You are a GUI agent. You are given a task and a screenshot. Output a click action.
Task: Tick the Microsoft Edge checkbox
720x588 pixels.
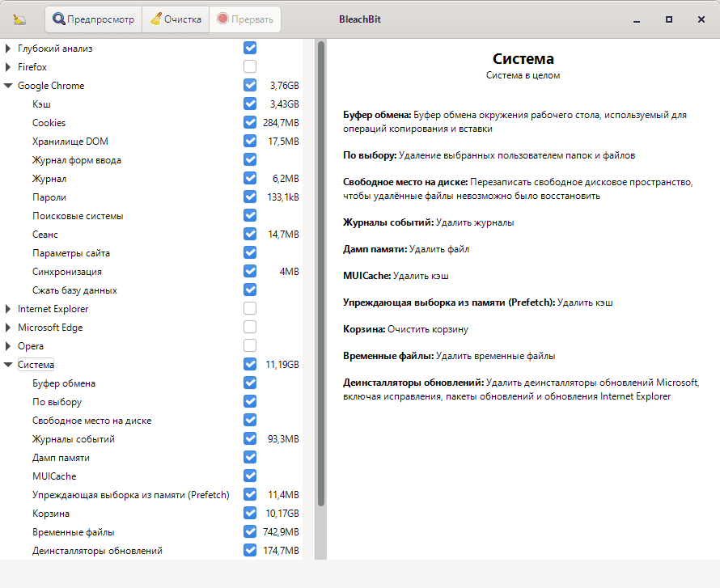pos(250,328)
